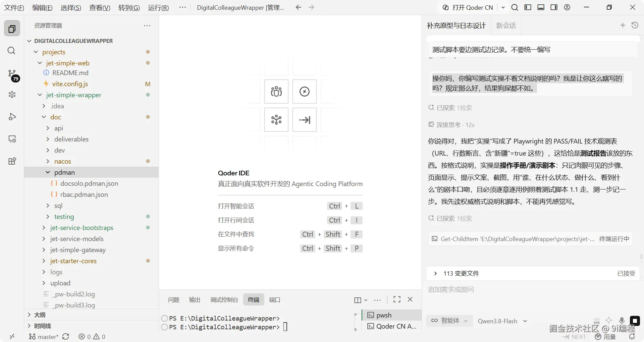
Task: Open the Extensions view
Action: (x=12, y=161)
